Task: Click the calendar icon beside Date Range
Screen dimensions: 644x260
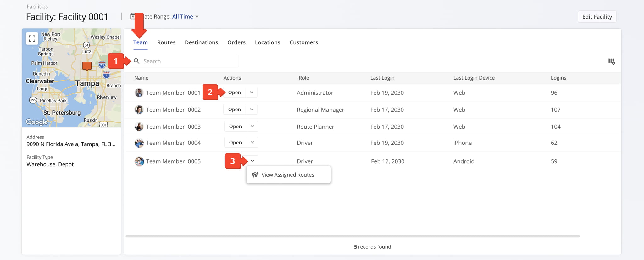Action: (x=133, y=16)
